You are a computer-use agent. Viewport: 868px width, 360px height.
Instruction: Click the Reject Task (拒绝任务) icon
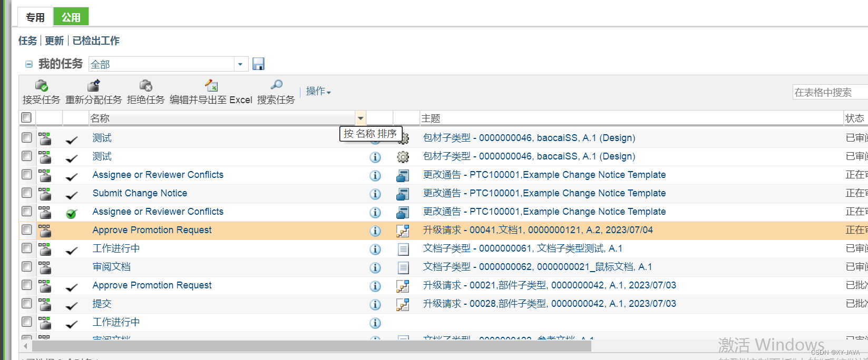146,85
